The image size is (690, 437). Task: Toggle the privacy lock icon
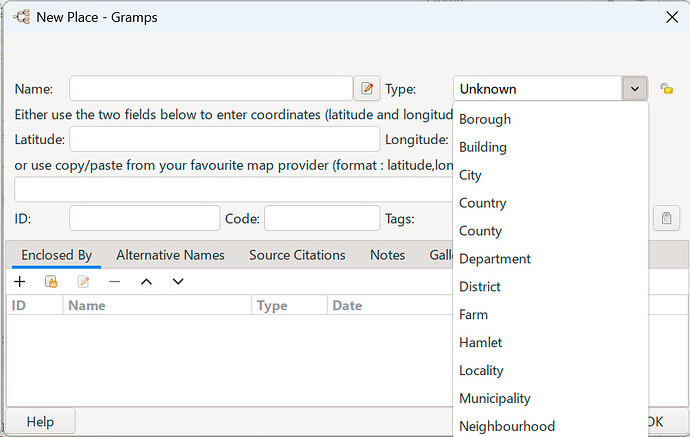click(667, 89)
